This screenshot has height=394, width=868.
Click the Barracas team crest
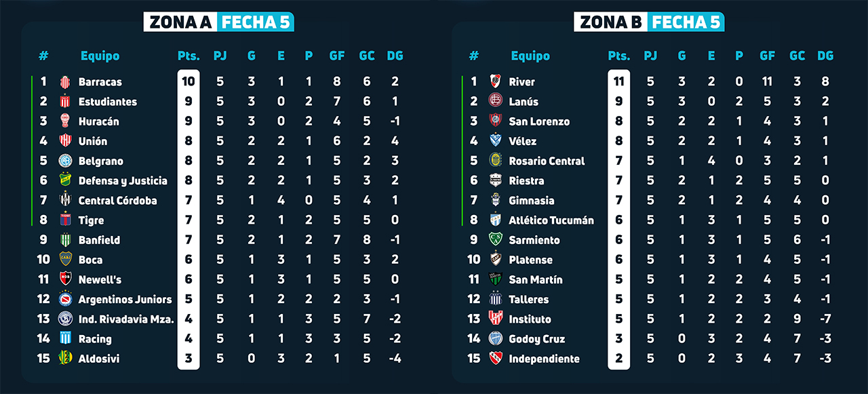[66, 82]
